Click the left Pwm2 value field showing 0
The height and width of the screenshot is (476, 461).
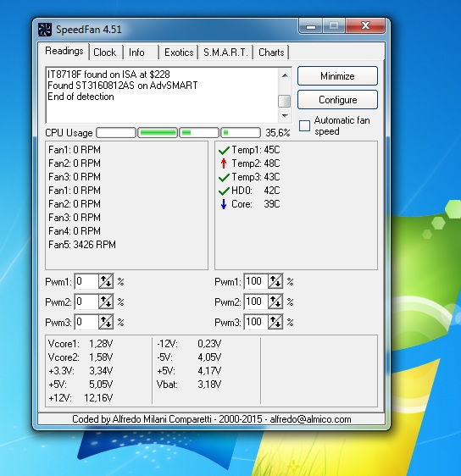pyautogui.click(x=86, y=302)
